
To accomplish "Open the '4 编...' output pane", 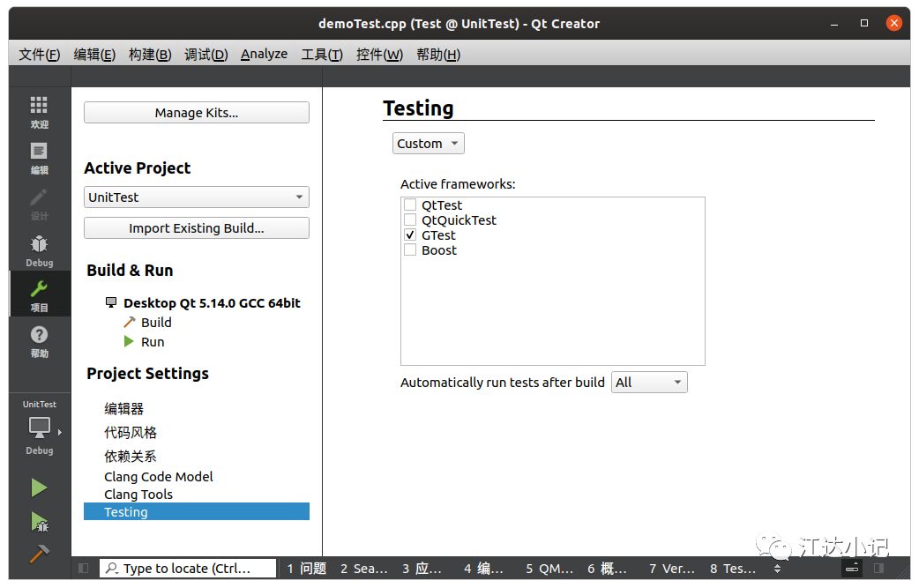I will (483, 568).
